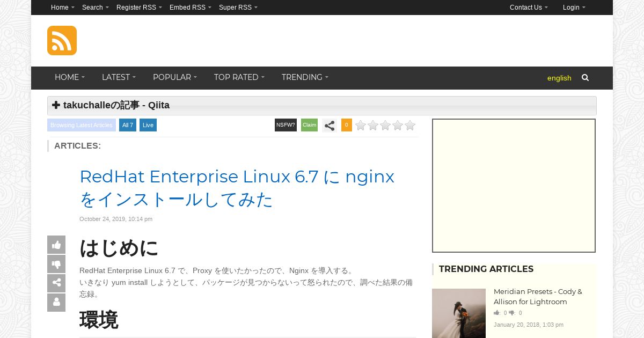This screenshot has height=338, width=644.
Task: Rate the feed three stars
Action: coord(385,126)
